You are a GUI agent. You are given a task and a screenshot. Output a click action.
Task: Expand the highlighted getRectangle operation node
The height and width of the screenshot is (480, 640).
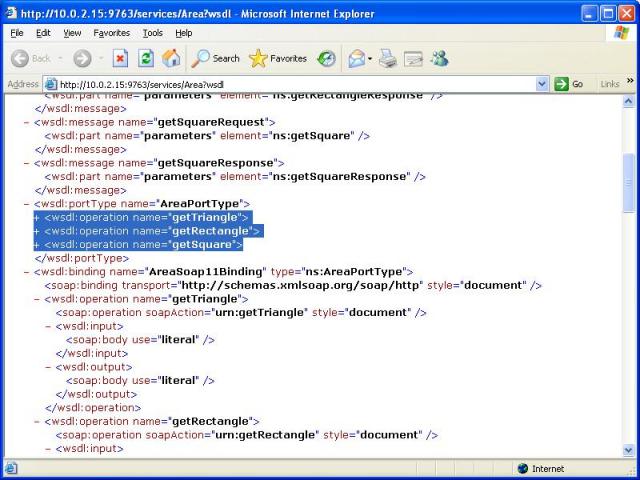37,231
